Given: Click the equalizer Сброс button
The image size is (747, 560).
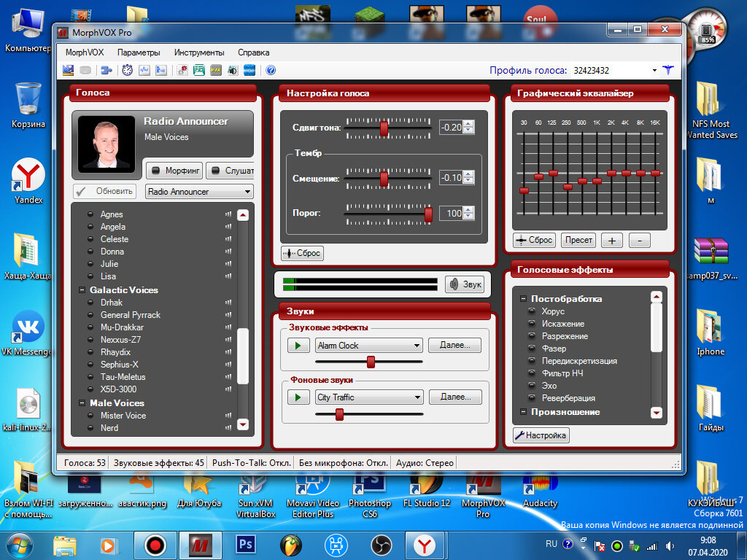Looking at the screenshot, I should [535, 240].
